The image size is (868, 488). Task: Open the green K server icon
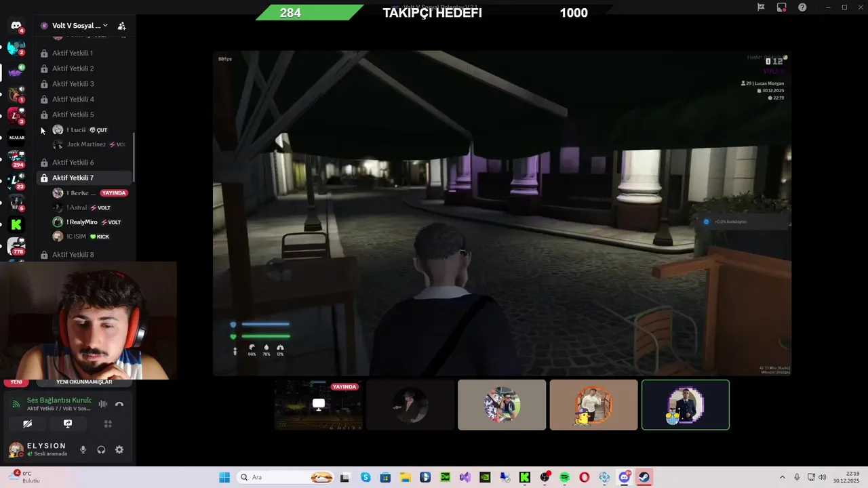coord(16,224)
